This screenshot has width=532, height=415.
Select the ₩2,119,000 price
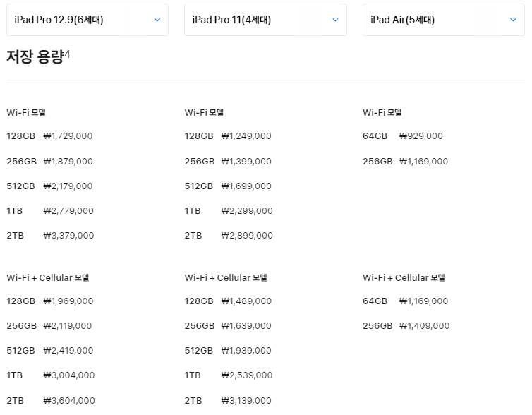click(x=68, y=326)
